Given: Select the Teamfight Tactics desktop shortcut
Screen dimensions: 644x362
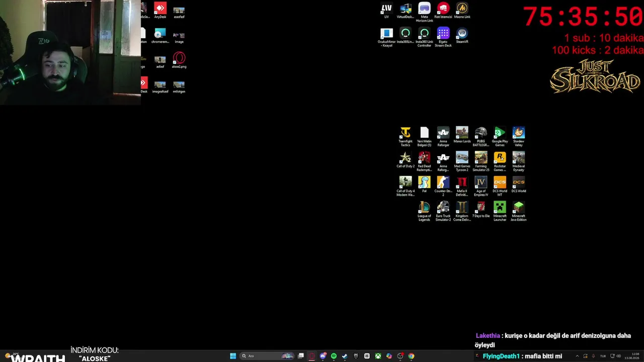Looking at the screenshot, I should click(406, 137).
